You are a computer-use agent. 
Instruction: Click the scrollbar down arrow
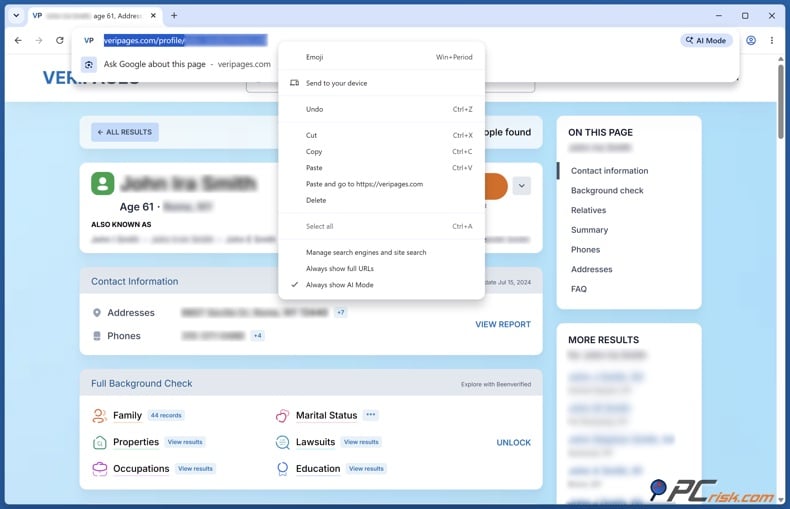(781, 500)
